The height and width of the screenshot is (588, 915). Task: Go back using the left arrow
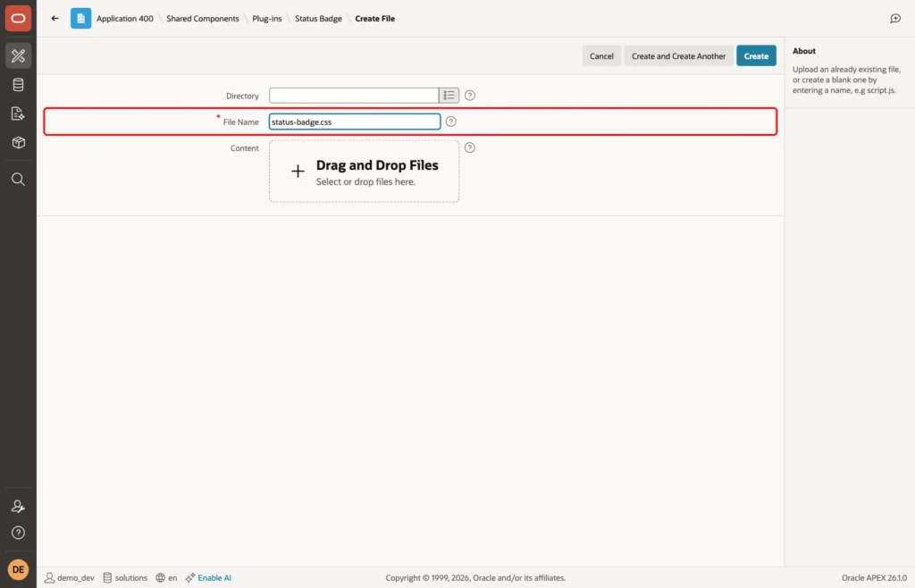(x=55, y=18)
